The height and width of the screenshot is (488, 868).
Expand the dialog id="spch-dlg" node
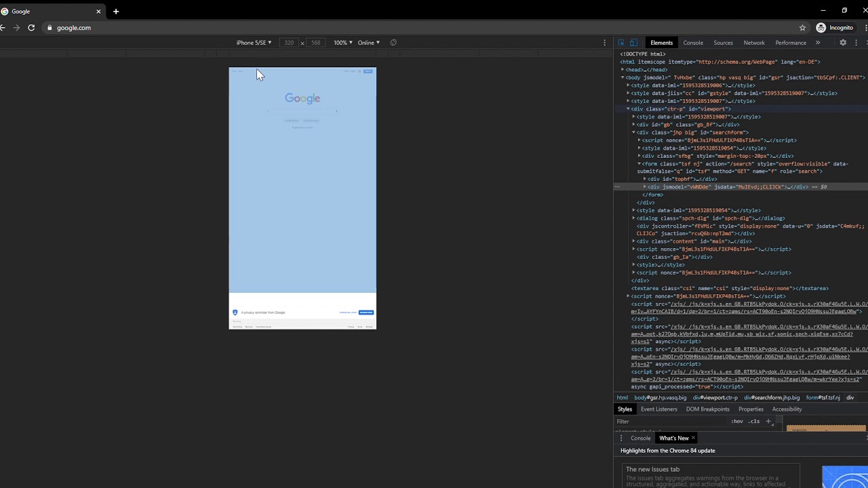pos(633,218)
